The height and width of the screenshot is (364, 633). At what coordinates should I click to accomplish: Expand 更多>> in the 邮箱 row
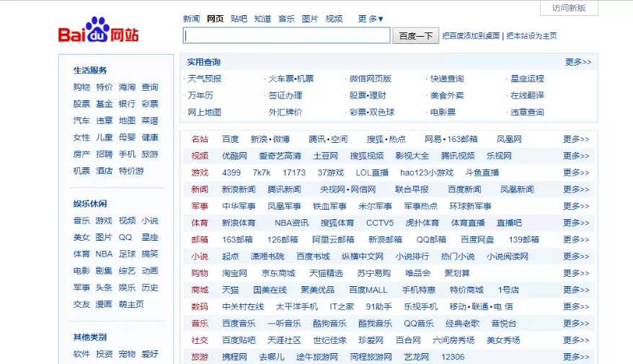pyautogui.click(x=576, y=240)
